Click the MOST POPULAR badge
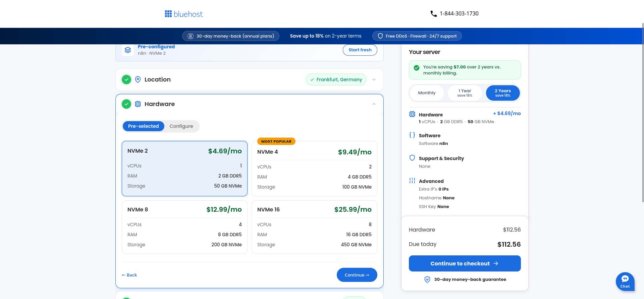644x299 pixels. tap(276, 141)
